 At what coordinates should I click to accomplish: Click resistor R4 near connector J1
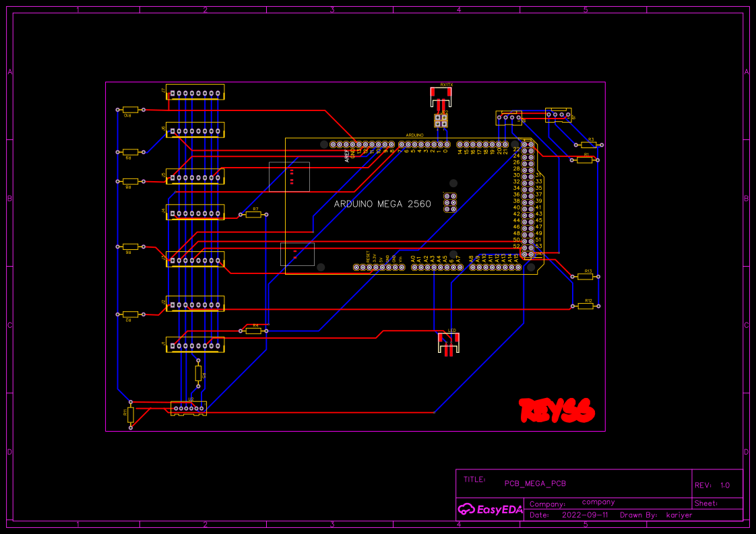(255, 331)
